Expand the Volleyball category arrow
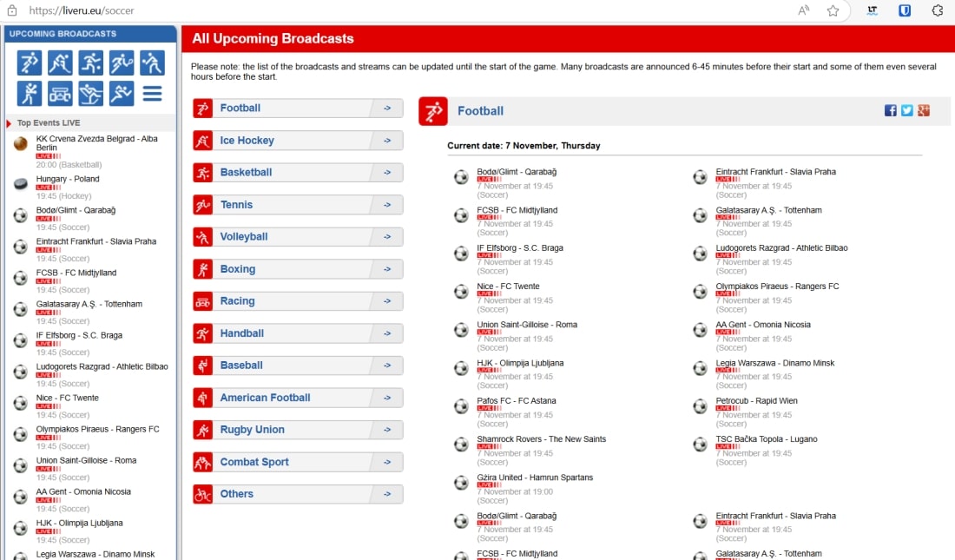955x560 pixels. click(387, 237)
